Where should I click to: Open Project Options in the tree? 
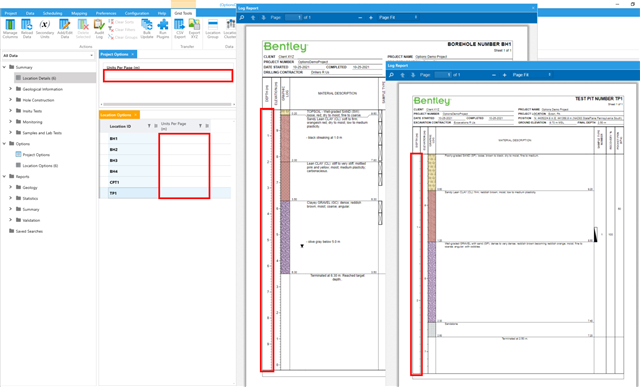click(36, 155)
